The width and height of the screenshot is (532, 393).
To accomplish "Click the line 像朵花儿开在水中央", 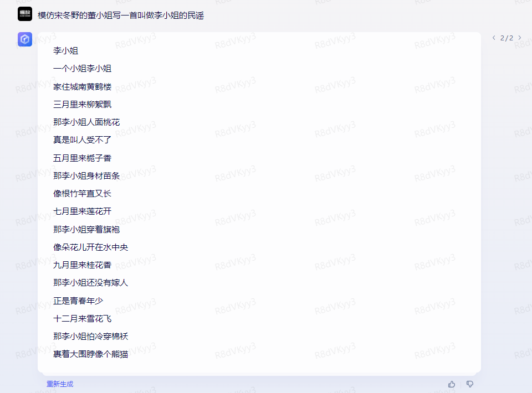I will click(90, 247).
